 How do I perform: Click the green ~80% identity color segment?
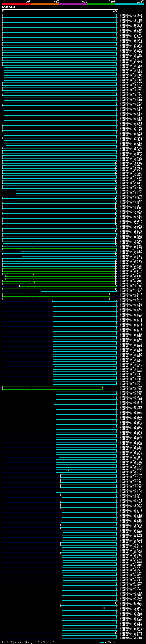[101, 4]
